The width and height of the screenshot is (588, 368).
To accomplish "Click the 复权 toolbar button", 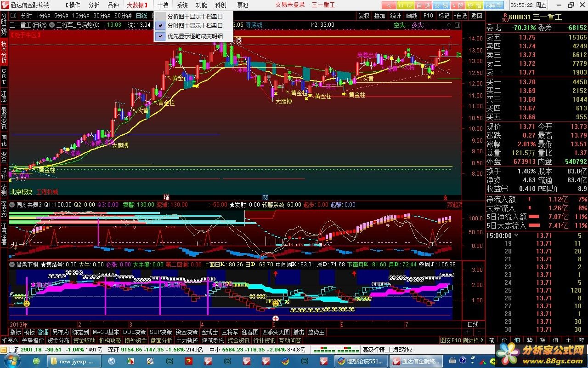I will coord(364,16).
